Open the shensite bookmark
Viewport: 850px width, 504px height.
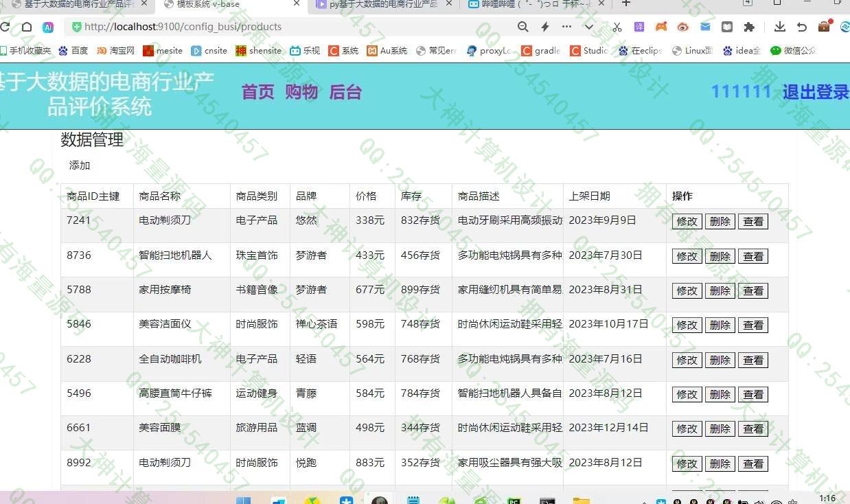(x=259, y=50)
